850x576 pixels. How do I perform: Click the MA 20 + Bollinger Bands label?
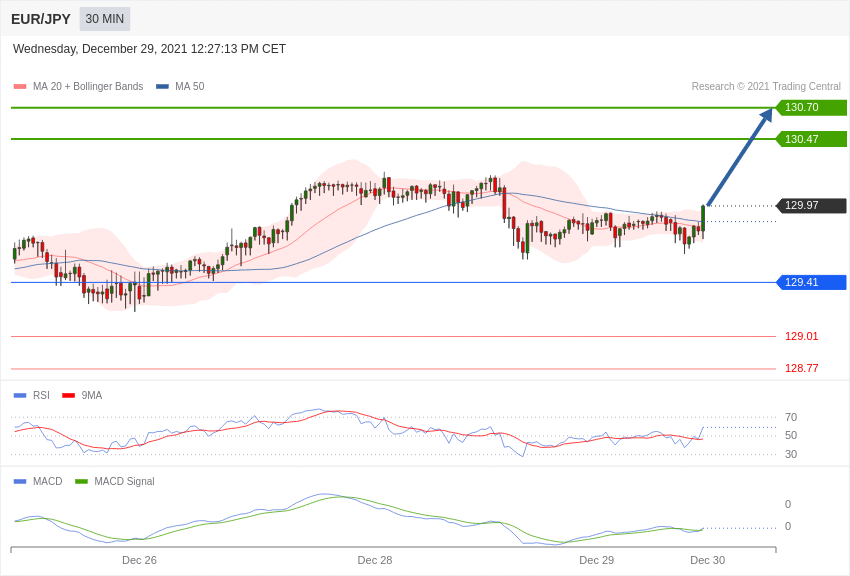point(88,86)
